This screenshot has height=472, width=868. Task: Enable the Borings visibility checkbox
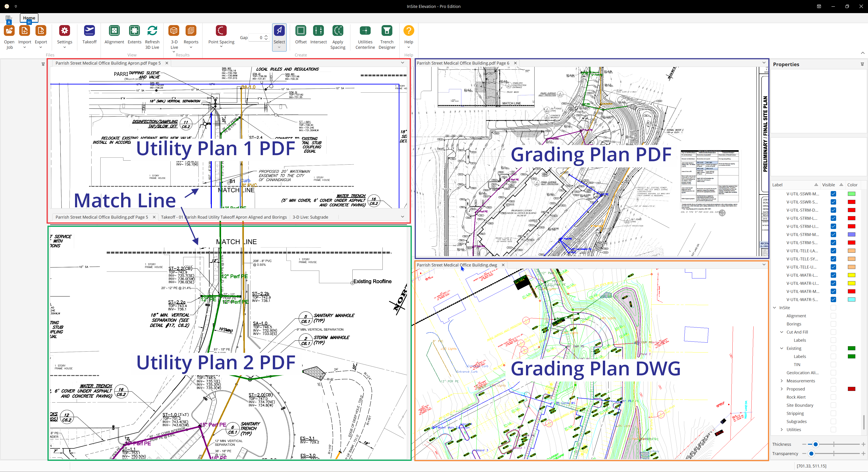click(833, 324)
